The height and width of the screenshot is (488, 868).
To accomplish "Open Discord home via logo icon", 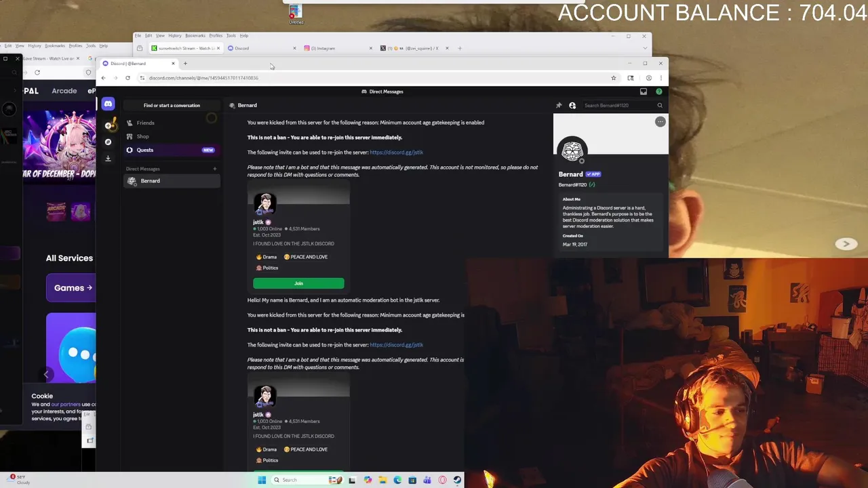I will pyautogui.click(x=108, y=104).
